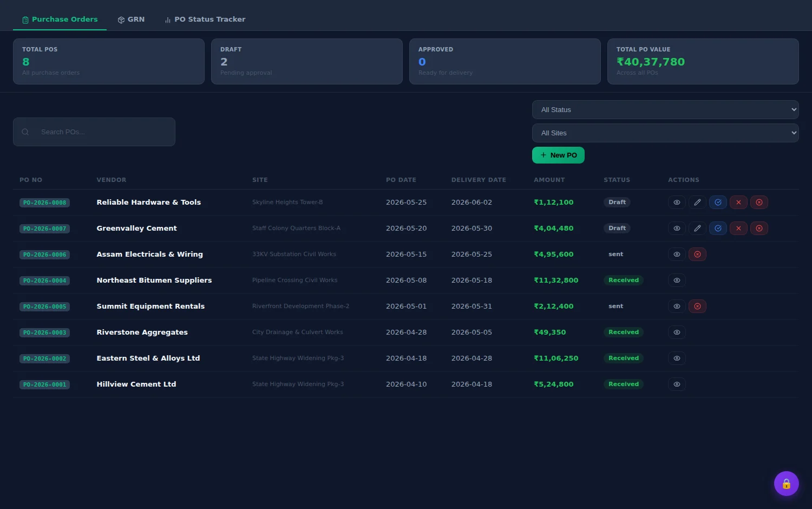
Task: Click amount ₹11,06,250
Action: point(556,358)
